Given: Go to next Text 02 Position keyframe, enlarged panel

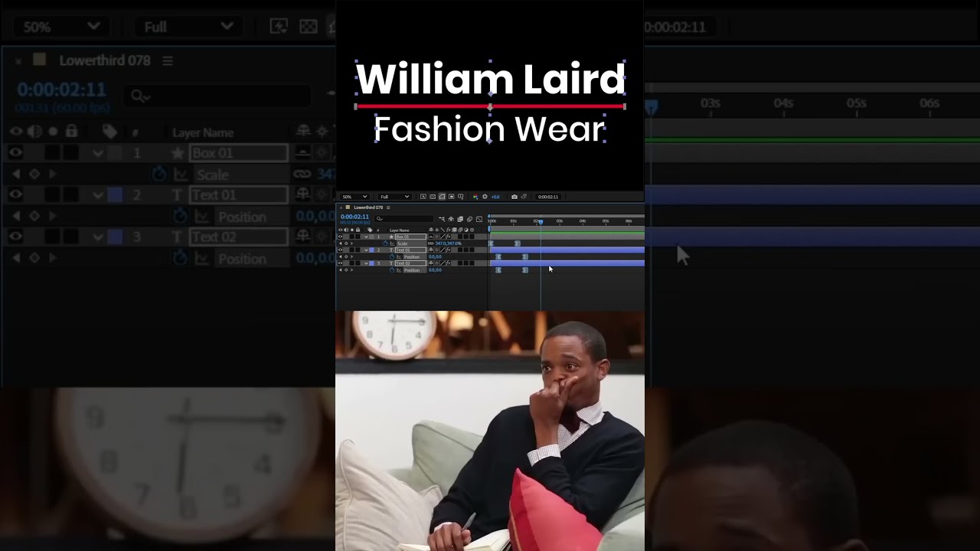Looking at the screenshot, I should click(52, 259).
